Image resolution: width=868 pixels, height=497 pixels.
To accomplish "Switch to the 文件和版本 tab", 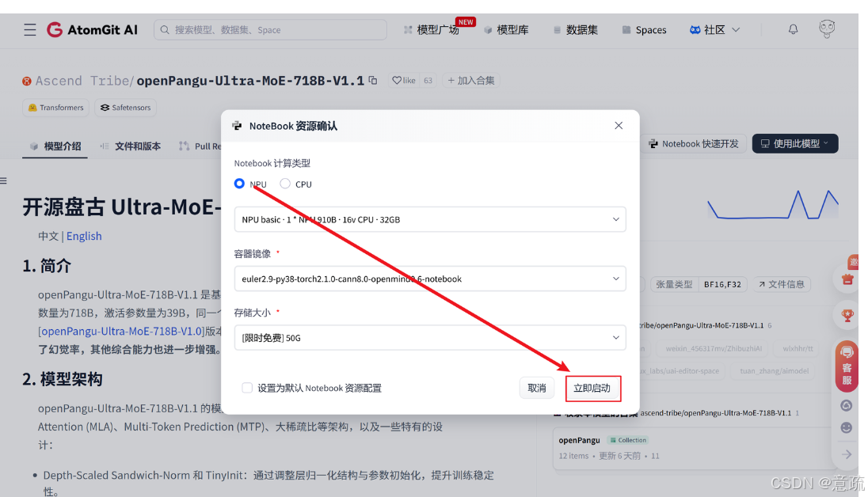I will click(x=131, y=146).
